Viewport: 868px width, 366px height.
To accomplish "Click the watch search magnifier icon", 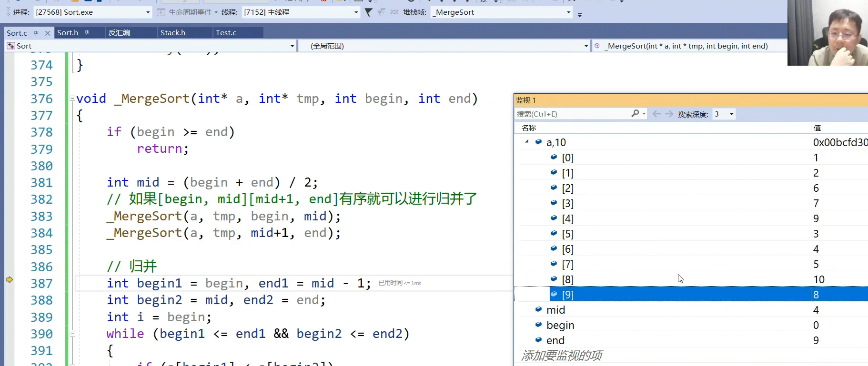I will pos(635,113).
